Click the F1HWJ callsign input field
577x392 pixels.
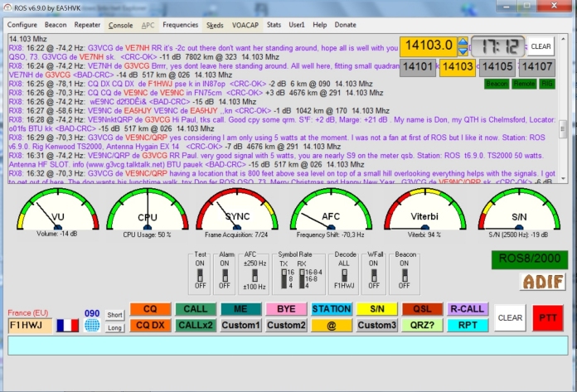(31, 326)
